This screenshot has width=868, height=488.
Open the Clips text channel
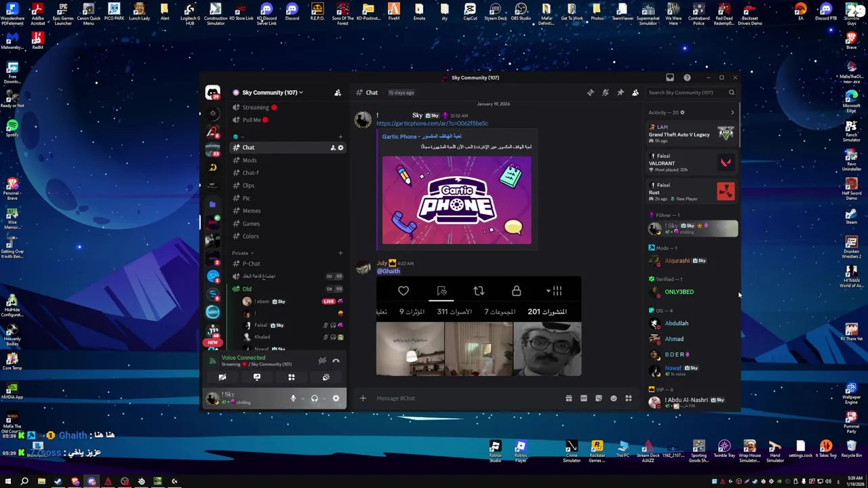click(248, 186)
